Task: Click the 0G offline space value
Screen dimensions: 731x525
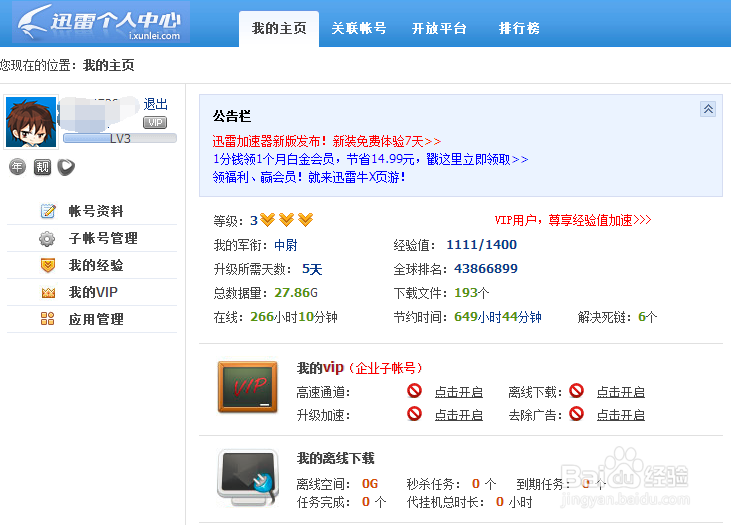Action: coord(370,484)
